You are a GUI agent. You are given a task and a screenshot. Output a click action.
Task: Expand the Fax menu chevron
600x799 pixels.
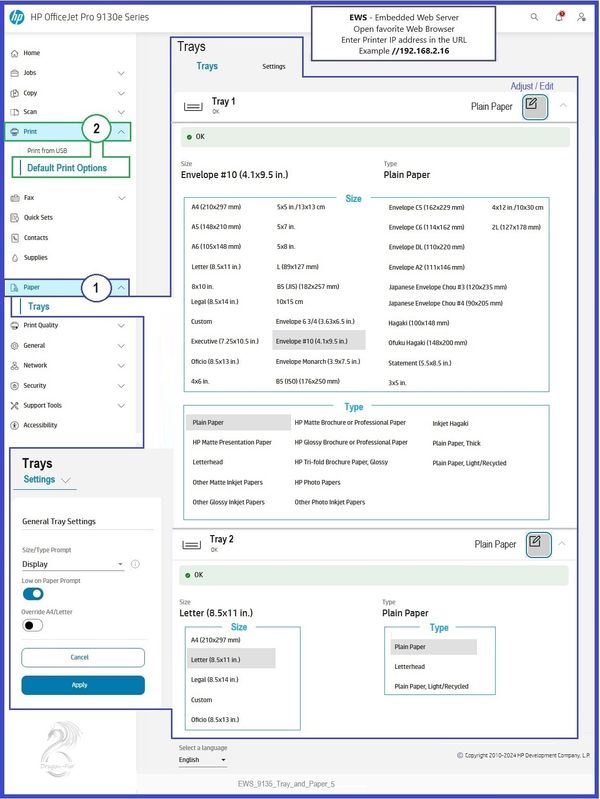click(121, 198)
